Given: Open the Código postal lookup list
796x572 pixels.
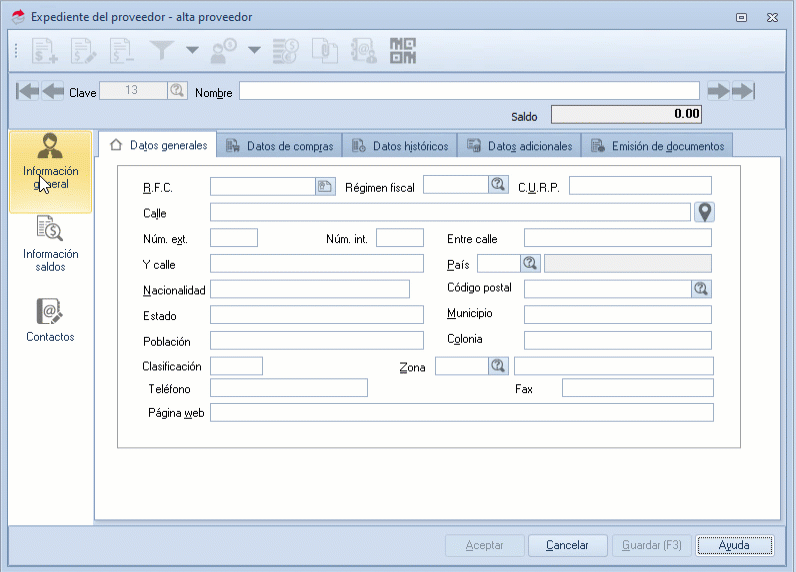Looking at the screenshot, I should tap(701, 289).
